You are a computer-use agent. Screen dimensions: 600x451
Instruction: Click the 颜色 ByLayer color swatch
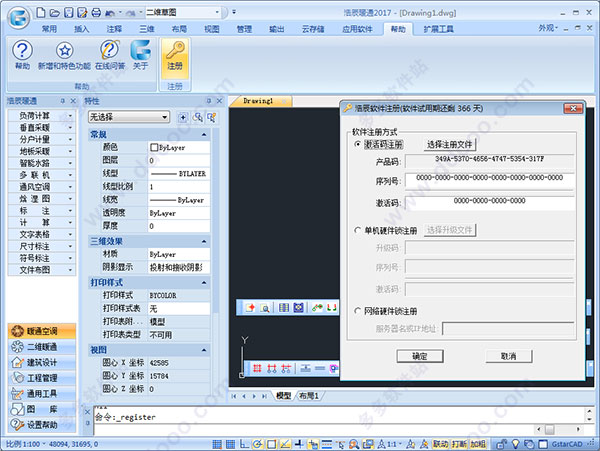tap(154, 147)
